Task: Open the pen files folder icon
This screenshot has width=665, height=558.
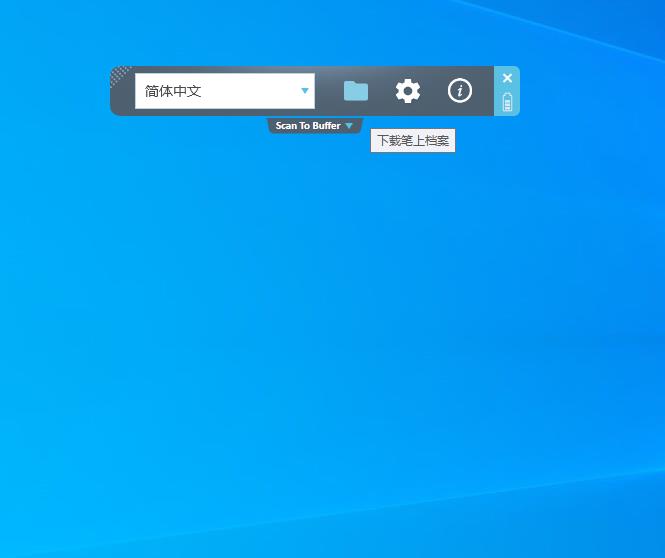Action: pos(356,91)
